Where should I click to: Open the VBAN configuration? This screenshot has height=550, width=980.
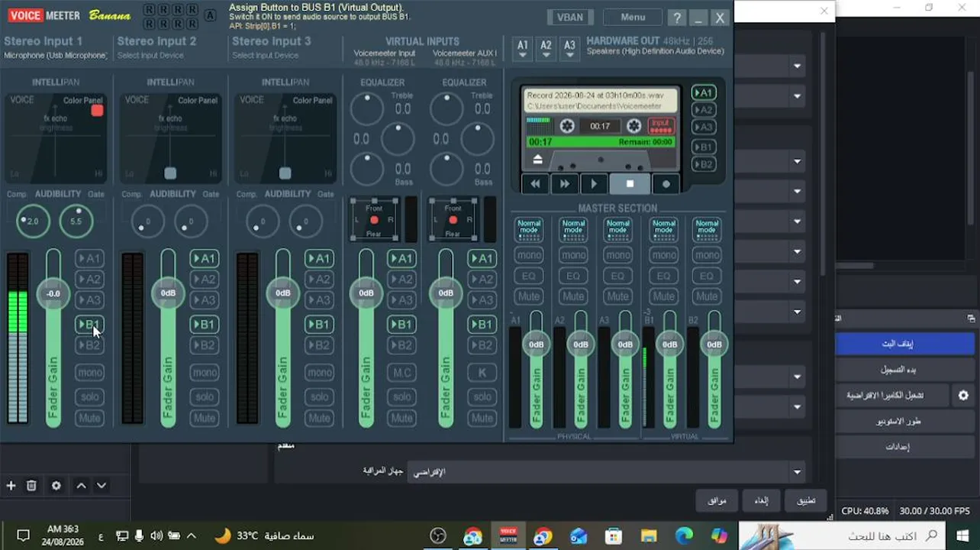[x=570, y=18]
